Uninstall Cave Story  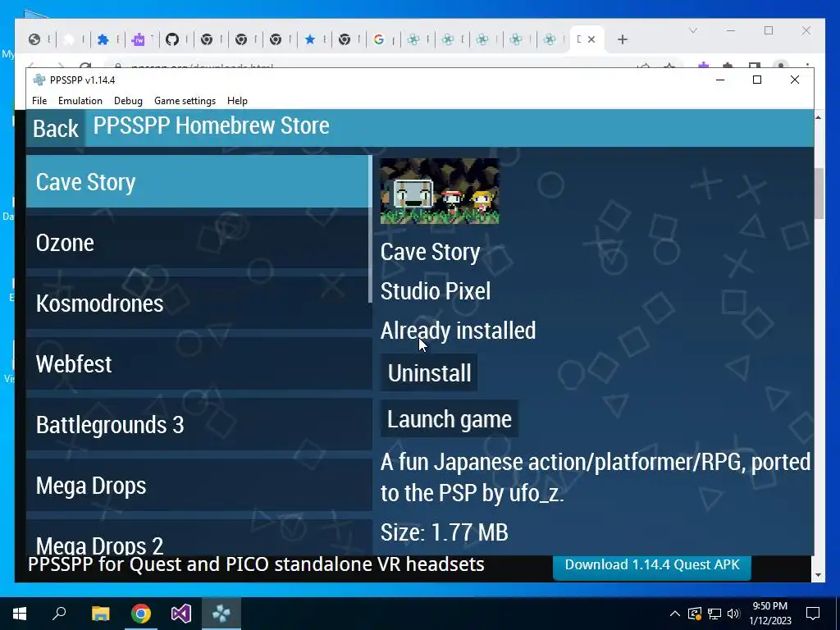tap(429, 373)
